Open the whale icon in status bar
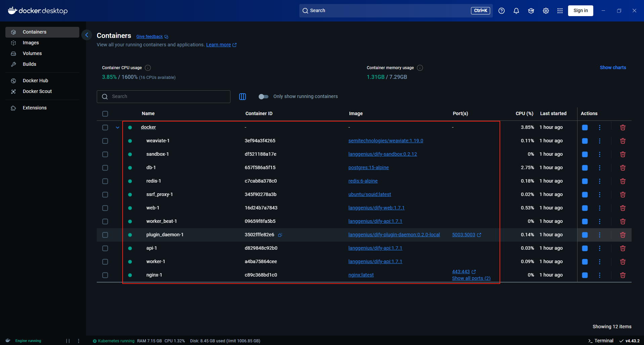The image size is (644, 345). (x=8, y=341)
